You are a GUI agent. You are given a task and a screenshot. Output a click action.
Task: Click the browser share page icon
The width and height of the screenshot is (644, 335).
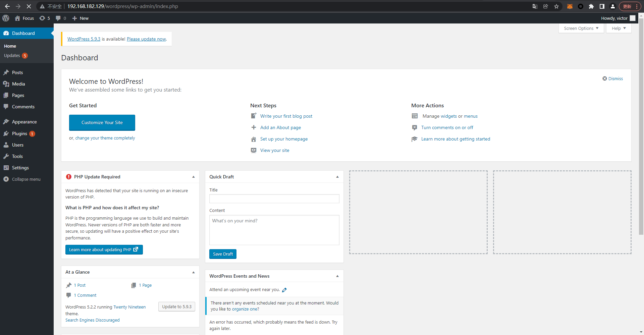pos(546,6)
